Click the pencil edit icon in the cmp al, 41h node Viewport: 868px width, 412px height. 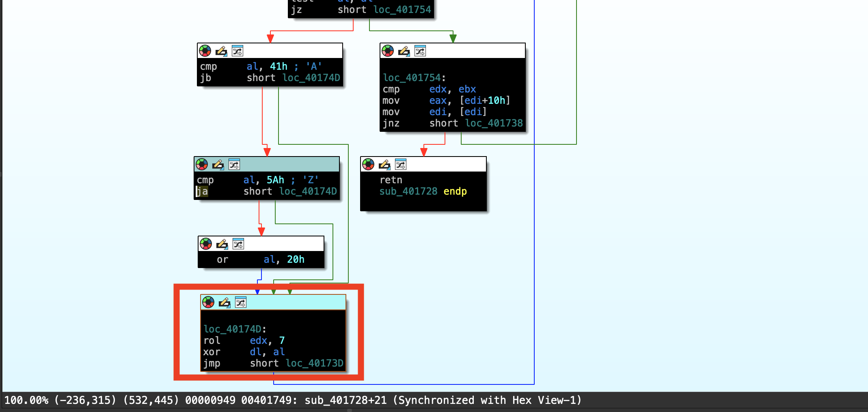click(x=221, y=51)
